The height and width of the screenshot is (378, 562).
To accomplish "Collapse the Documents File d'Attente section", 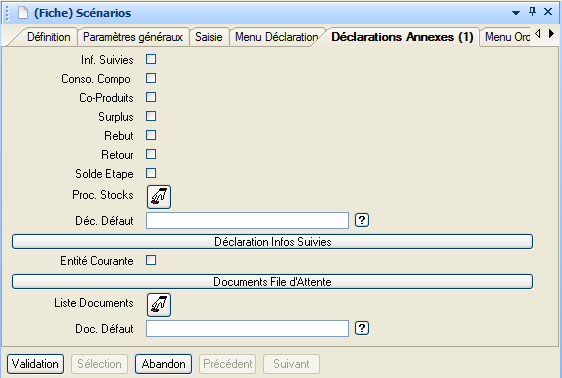I will (x=272, y=282).
